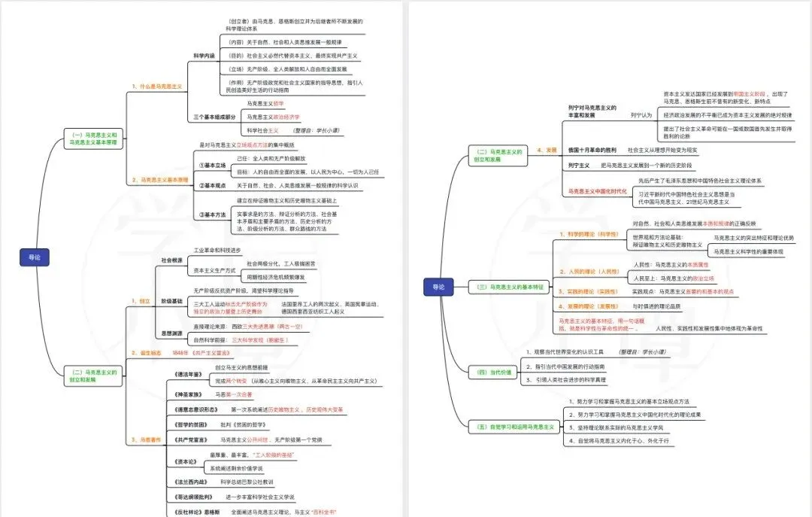The image size is (812, 517).
Task: Click the '列宁认为' label
Action: click(x=641, y=115)
